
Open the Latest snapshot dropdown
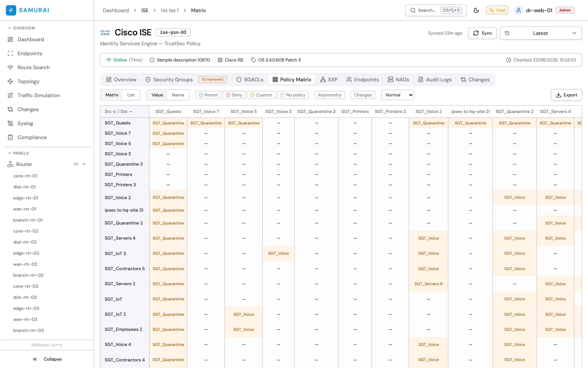(541, 33)
